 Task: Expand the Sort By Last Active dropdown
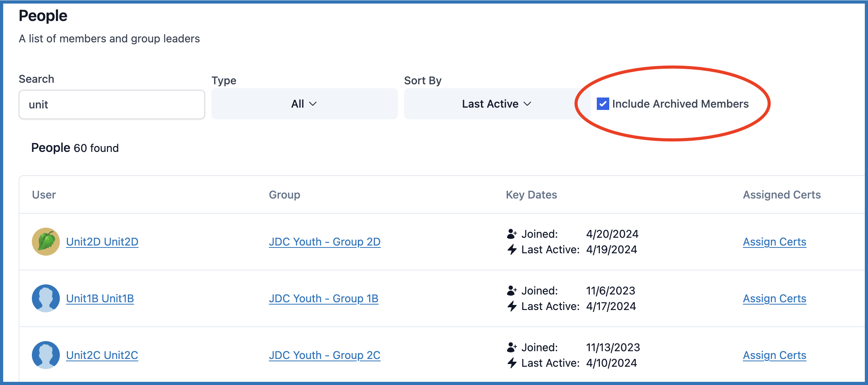pyautogui.click(x=497, y=104)
